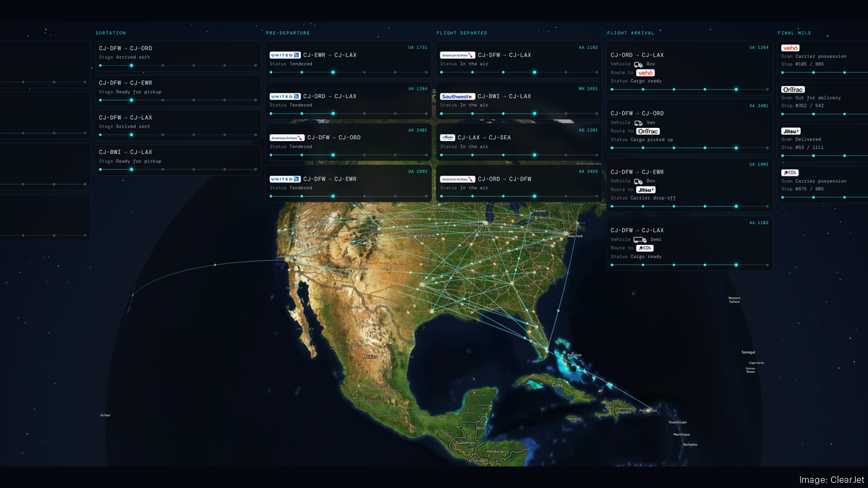Click the Southwest logo on flight WN 2451
Image resolution: width=868 pixels, height=488 pixels.
click(458, 96)
